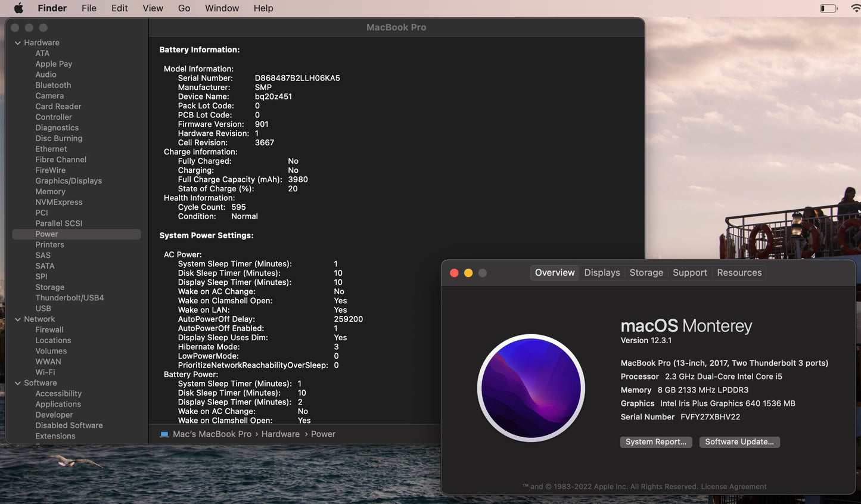Open the Apple menu
Viewport: 861px width, 504px height.
point(18,8)
